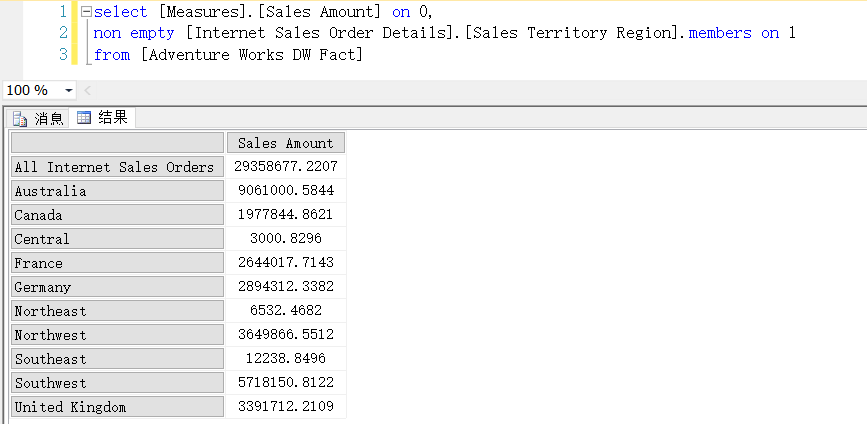Screen dimensions: 867x424
Task: Click the cell value 3649866.5512
Action: [x=286, y=334]
